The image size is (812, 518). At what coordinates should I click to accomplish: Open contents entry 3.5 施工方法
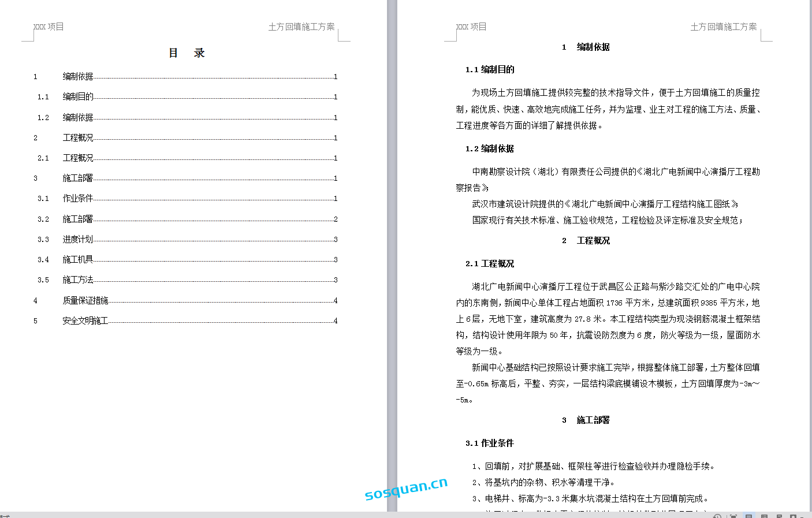[78, 280]
